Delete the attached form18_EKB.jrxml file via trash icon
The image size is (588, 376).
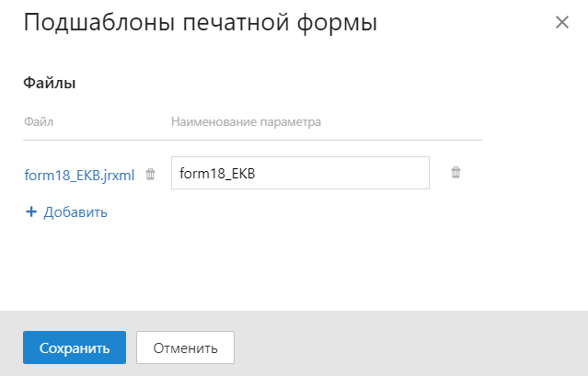(150, 174)
